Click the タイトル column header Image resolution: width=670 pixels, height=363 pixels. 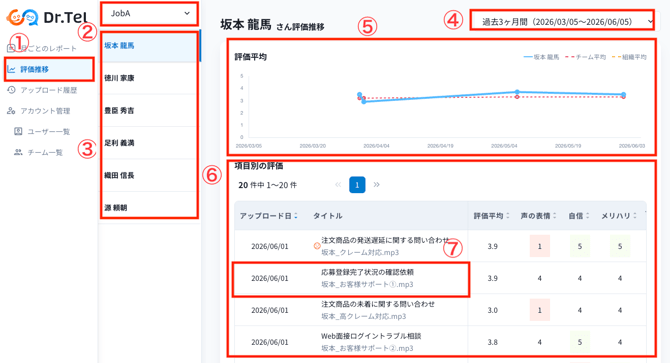tap(327, 216)
